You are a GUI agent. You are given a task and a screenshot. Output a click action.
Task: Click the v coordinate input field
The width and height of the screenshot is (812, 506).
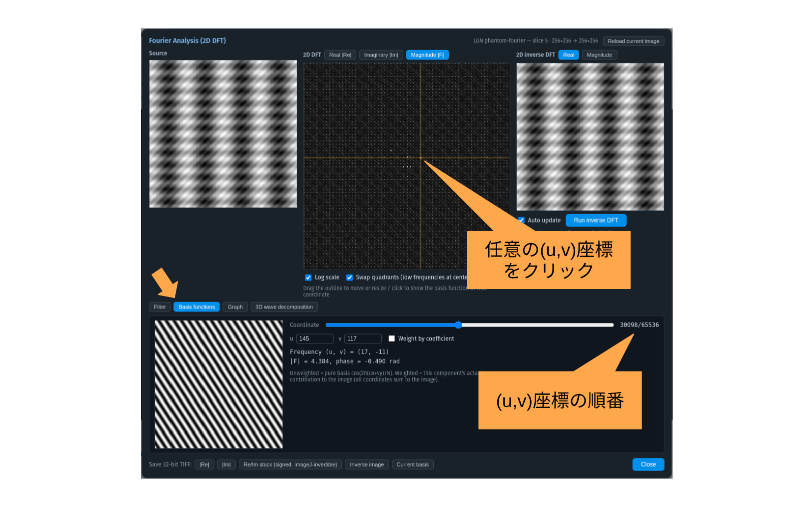(x=363, y=338)
